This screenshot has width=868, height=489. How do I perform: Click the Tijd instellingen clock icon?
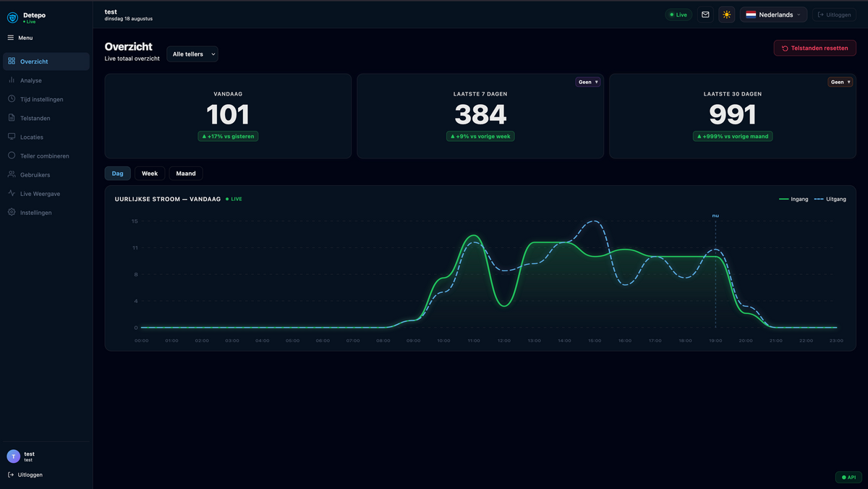12,99
